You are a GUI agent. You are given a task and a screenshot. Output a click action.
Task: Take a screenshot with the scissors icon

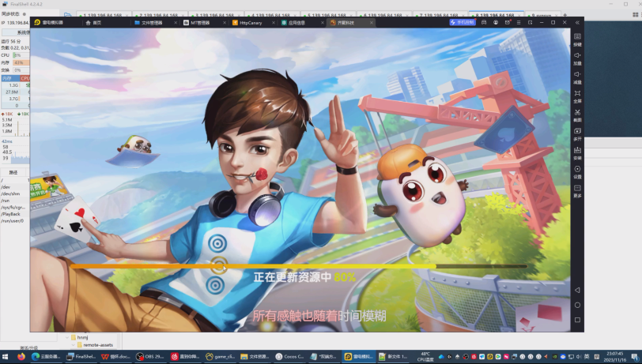(x=577, y=115)
